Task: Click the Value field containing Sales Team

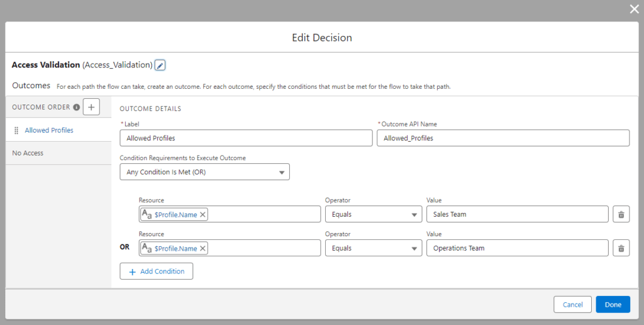Action: (x=517, y=215)
